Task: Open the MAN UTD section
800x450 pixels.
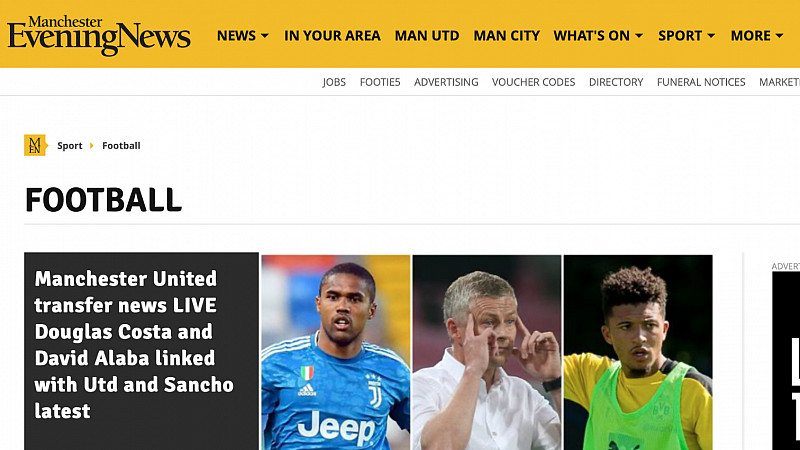Action: [x=427, y=36]
